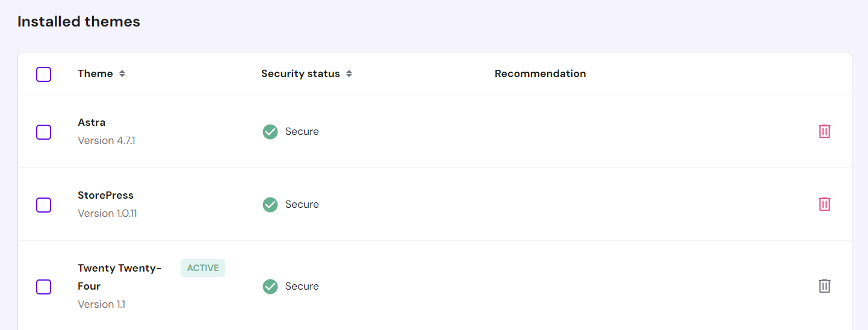
Task: Click the Astra theme name
Action: click(x=91, y=122)
